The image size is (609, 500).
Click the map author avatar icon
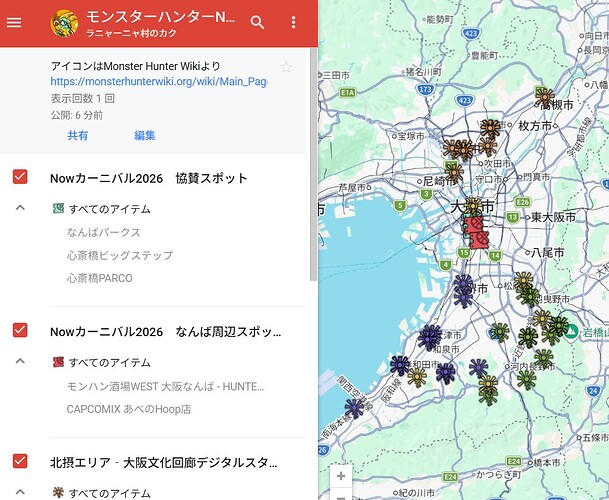pos(64,23)
